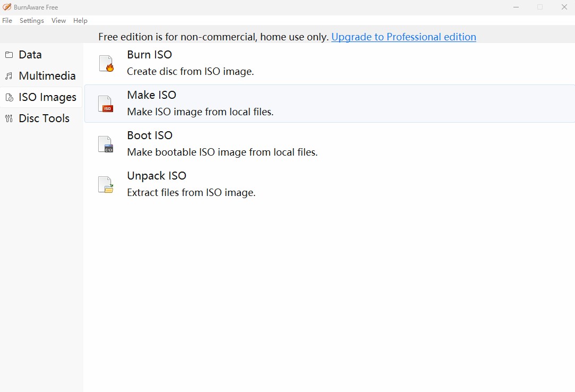Select the Multimedia music note icon
This screenshot has height=392, width=575.
8,75
